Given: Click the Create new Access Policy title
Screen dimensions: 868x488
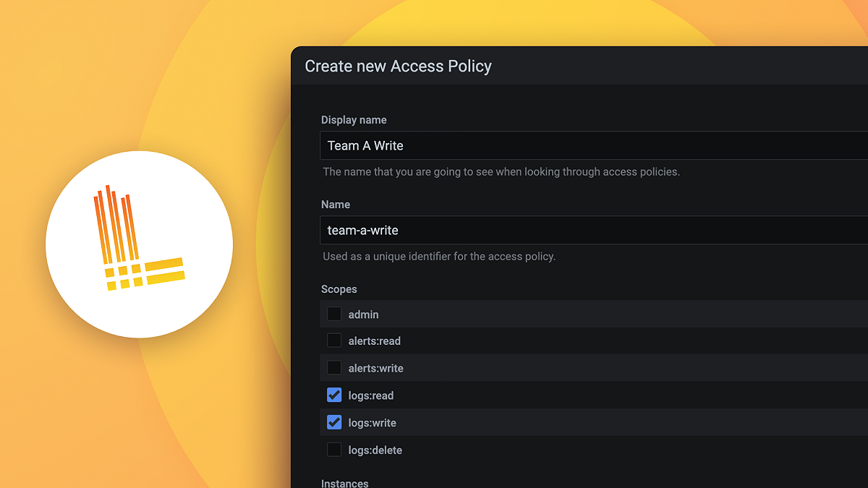Looking at the screenshot, I should click(x=399, y=67).
